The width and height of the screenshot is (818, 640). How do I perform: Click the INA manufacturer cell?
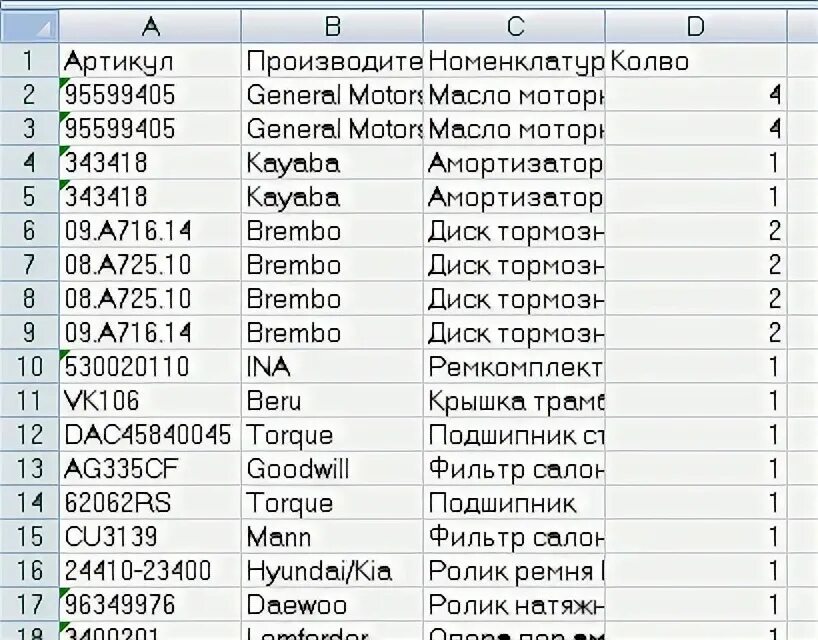(332, 366)
